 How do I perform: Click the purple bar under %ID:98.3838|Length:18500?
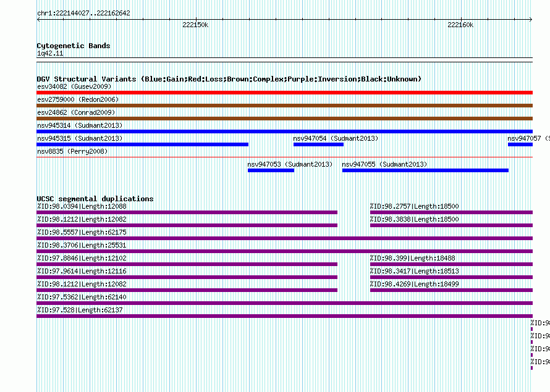pyautogui.click(x=452, y=225)
